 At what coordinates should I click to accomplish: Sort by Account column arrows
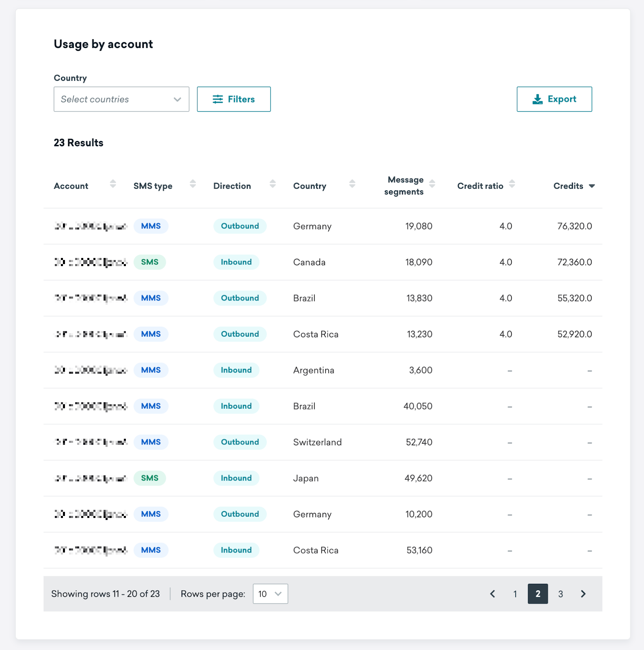[x=113, y=184]
